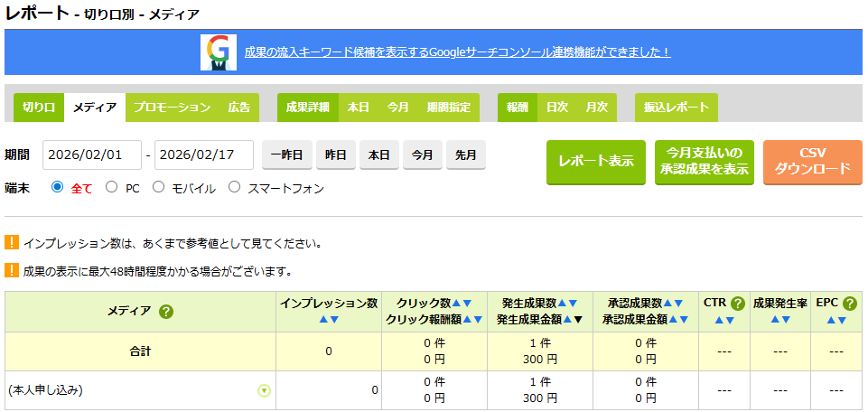The width and height of the screenshot is (868, 412).
Task: Open help icon next to メディア header
Action: coord(166,312)
